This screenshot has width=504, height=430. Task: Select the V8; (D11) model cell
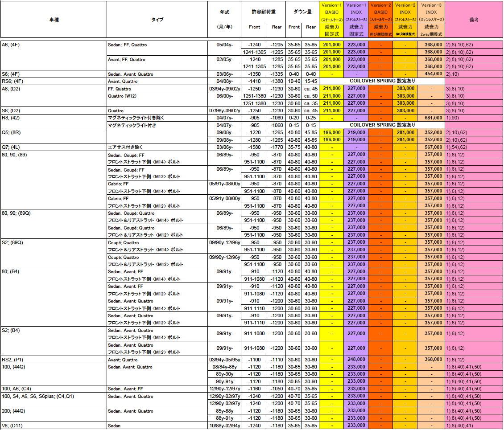pos(54,426)
